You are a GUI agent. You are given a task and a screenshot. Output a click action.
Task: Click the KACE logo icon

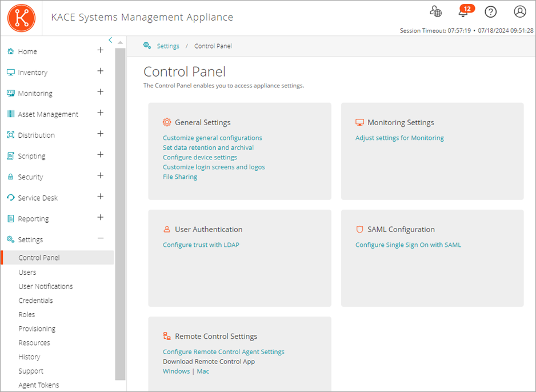click(x=21, y=18)
